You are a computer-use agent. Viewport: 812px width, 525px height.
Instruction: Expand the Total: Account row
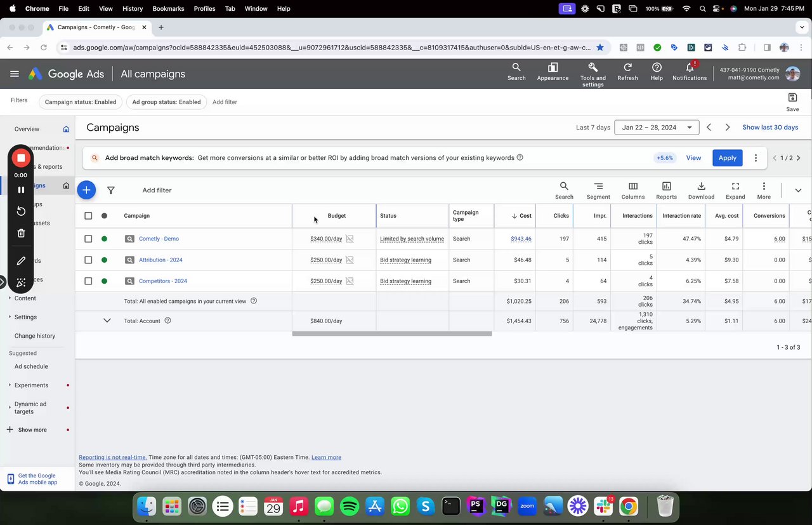[107, 321]
